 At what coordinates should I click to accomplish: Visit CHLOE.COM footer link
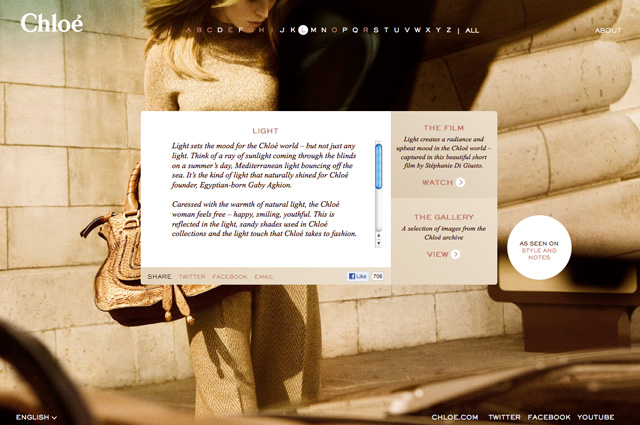(x=455, y=417)
